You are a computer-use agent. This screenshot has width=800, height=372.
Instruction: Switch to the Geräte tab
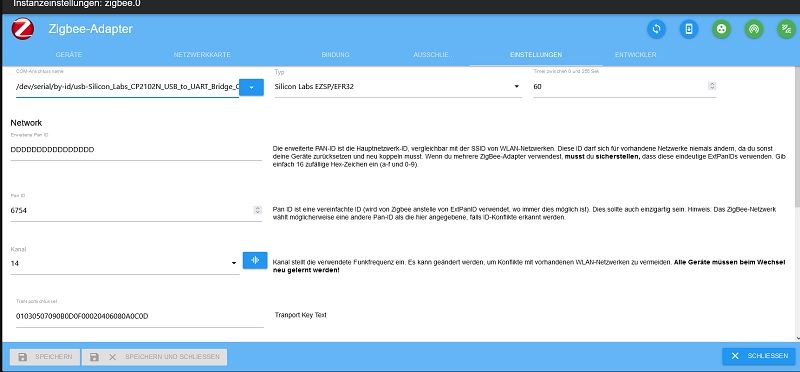(x=69, y=55)
